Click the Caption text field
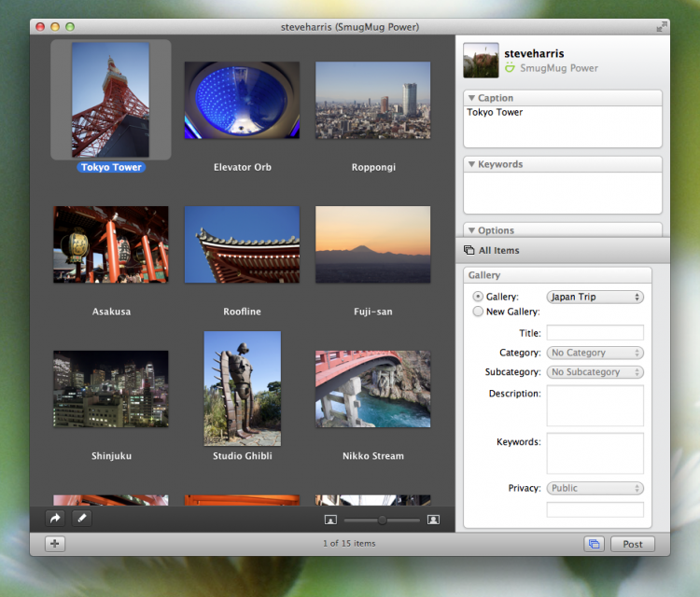 [563, 126]
